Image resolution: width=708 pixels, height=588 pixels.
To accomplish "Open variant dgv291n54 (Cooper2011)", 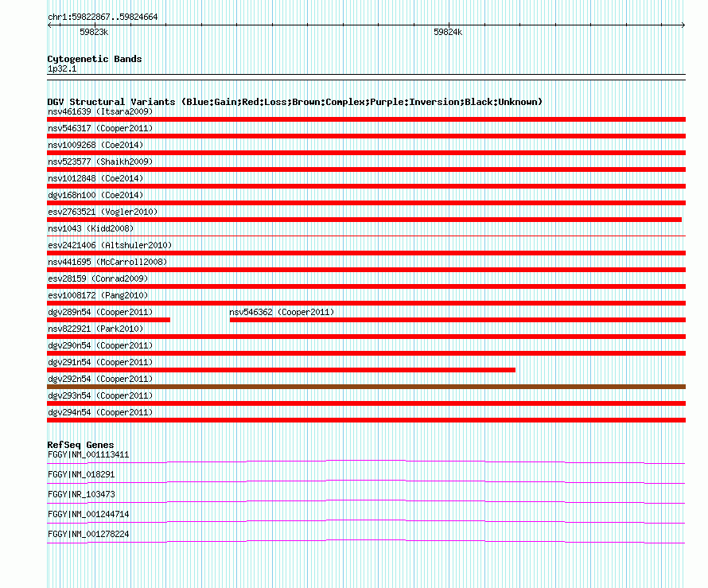I will [x=100, y=362].
